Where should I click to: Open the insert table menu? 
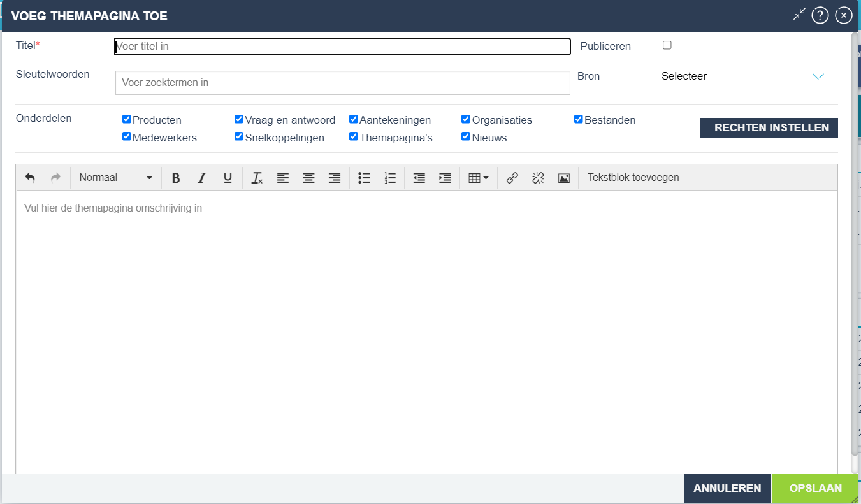pyautogui.click(x=478, y=178)
